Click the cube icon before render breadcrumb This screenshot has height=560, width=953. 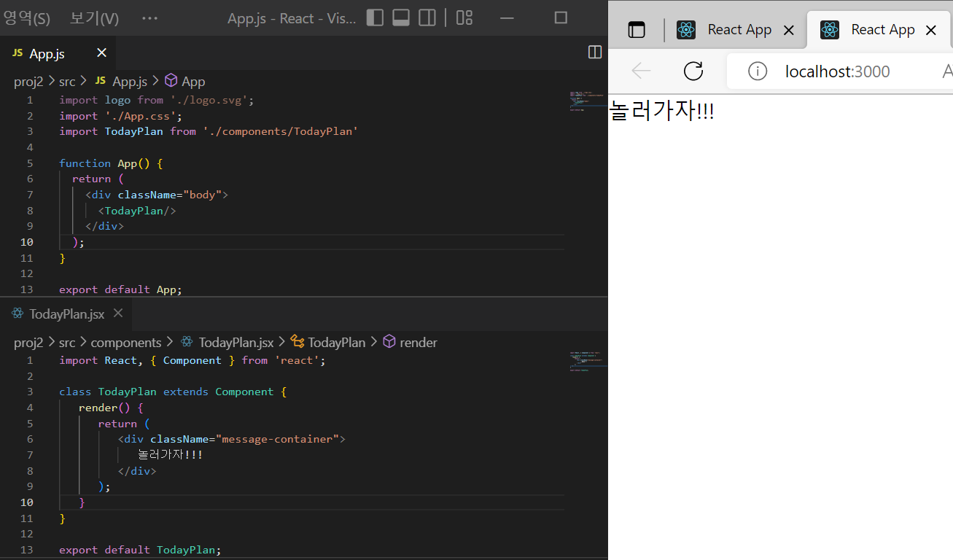(x=389, y=341)
